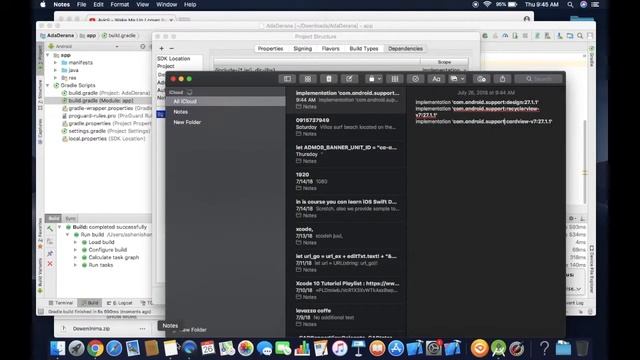Switch to Flavors tab in Project Structure
Screen dimensions: 640x360
tap(330, 49)
